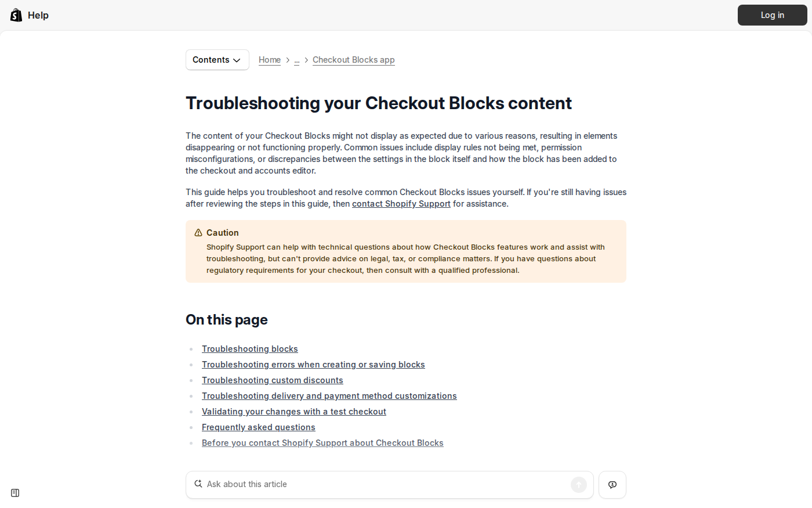
Task: Click the Shopify bag logo icon
Action: pyautogui.click(x=16, y=15)
